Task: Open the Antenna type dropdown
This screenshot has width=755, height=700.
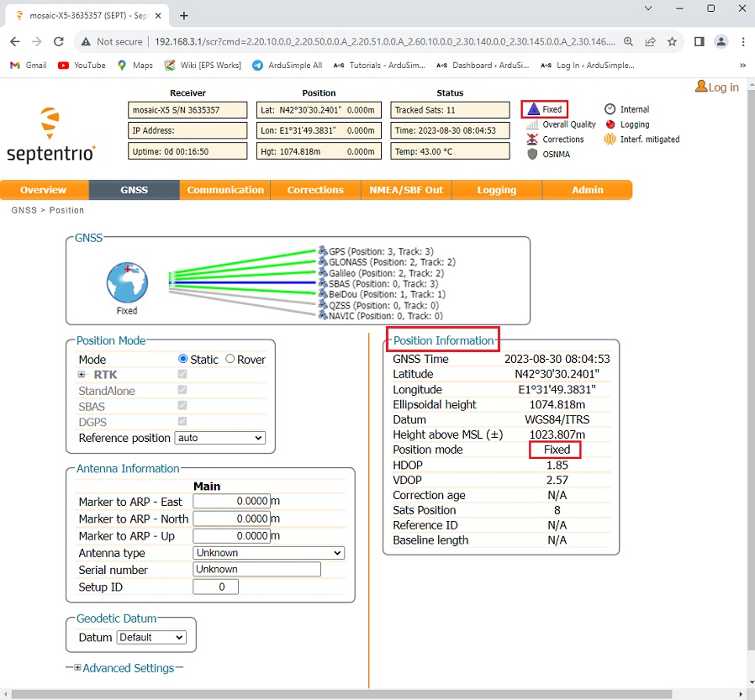Action: pos(268,553)
